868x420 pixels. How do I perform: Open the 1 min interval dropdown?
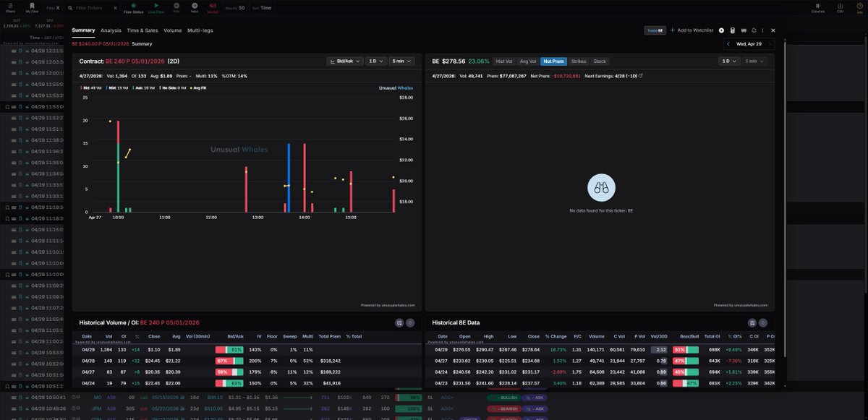[755, 61]
